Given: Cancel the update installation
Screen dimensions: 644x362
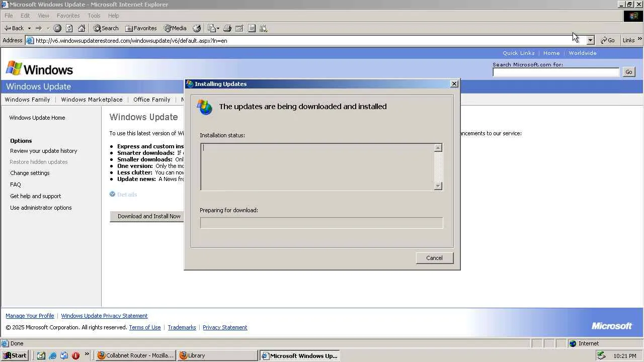Looking at the screenshot, I should tap(435, 258).
